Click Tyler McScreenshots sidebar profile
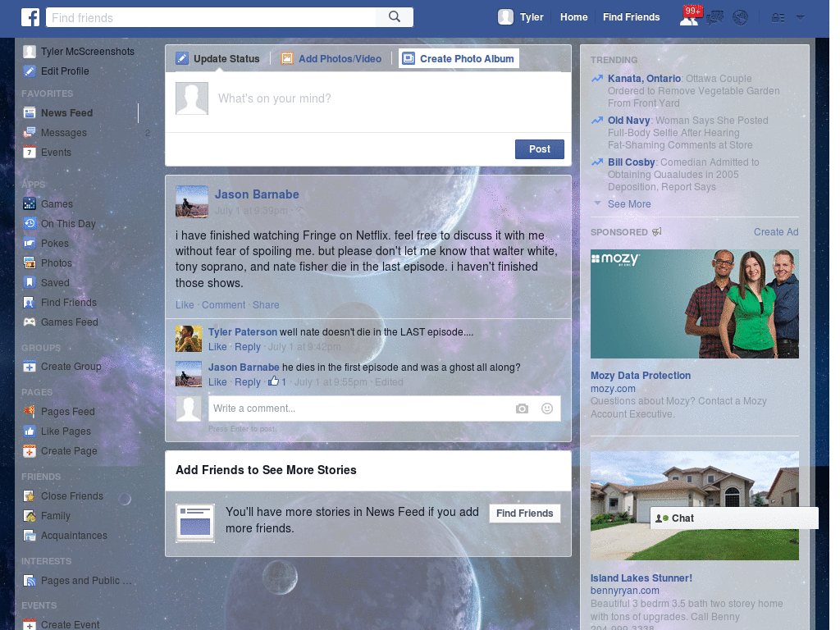The height and width of the screenshot is (630, 840). tap(79, 52)
